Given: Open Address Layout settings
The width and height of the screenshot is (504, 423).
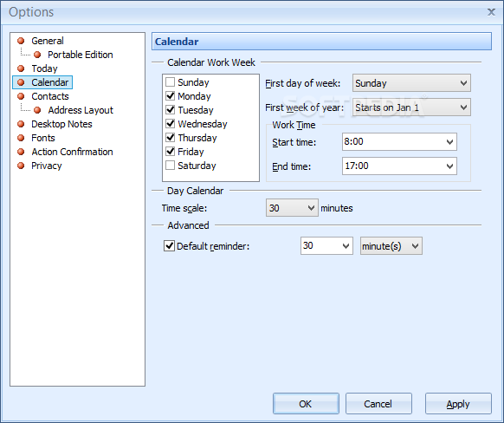Looking at the screenshot, I should (x=81, y=110).
